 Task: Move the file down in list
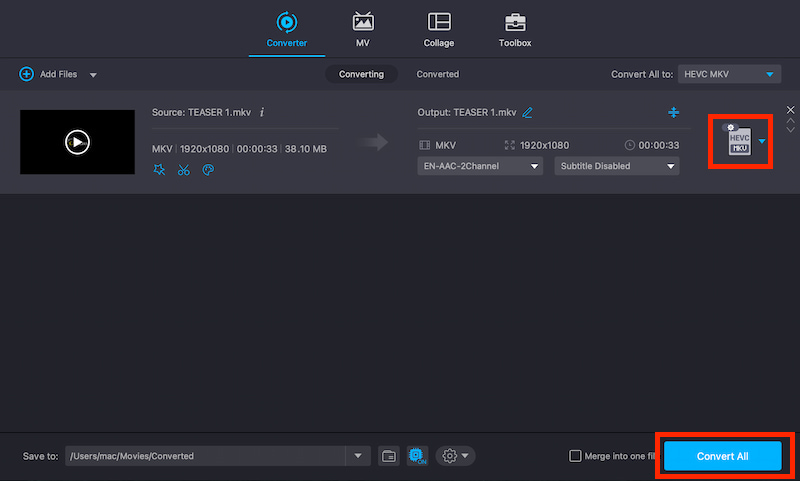pyautogui.click(x=790, y=130)
